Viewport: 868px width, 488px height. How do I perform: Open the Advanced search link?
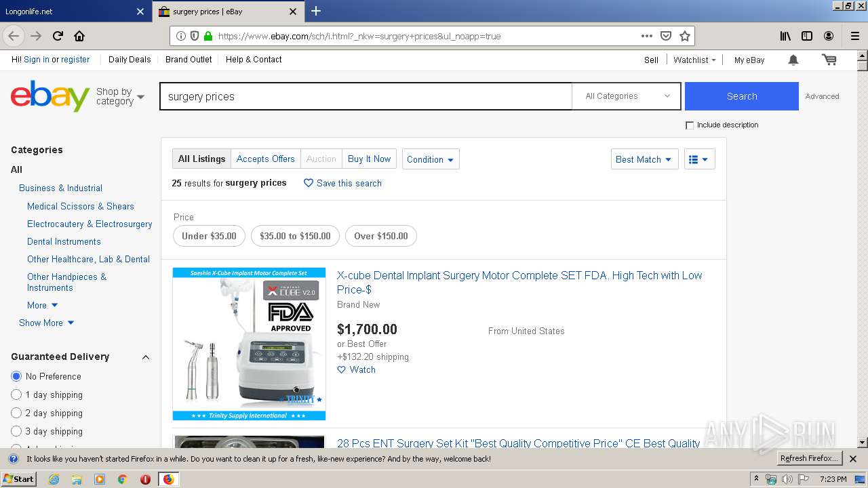(x=822, y=96)
